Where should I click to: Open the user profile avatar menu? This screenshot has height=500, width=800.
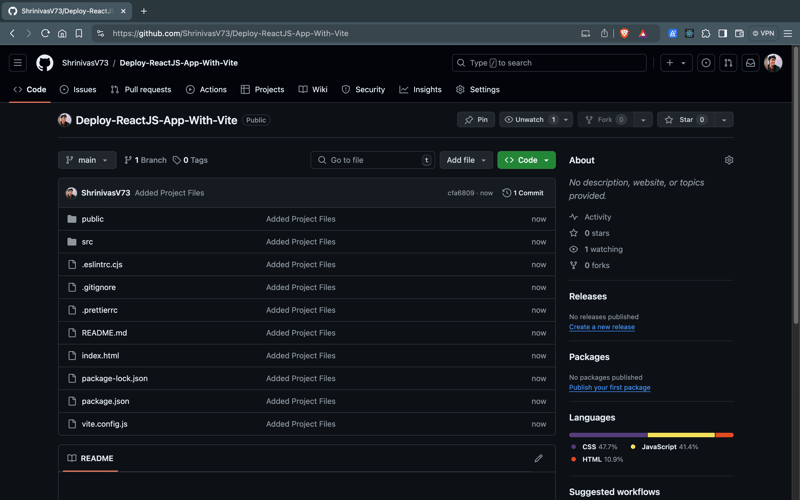coord(773,63)
